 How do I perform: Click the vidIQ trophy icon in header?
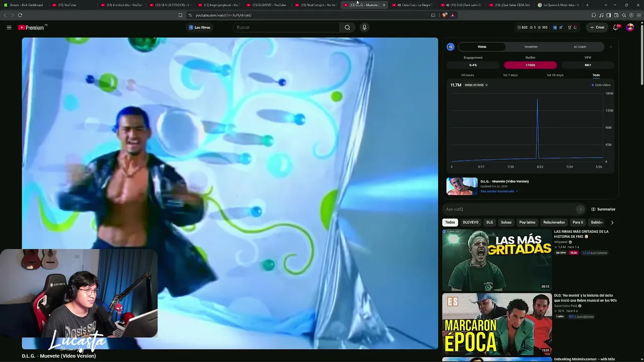[570, 27]
